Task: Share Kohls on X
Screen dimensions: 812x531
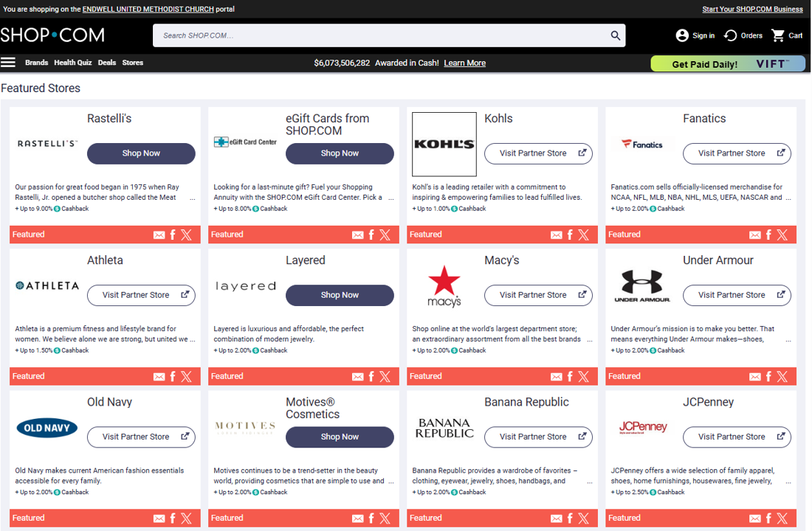Action: 584,235
